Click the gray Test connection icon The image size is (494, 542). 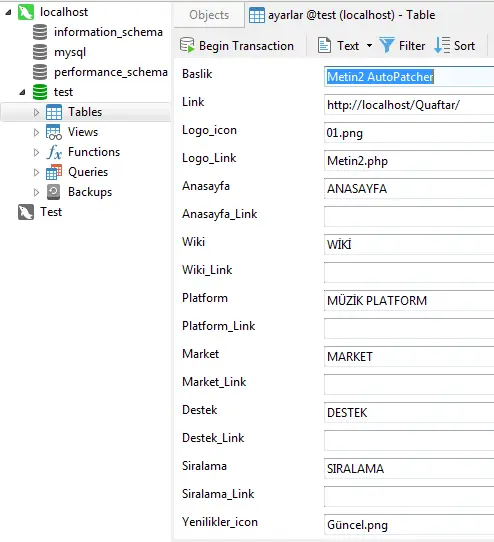click(26, 212)
